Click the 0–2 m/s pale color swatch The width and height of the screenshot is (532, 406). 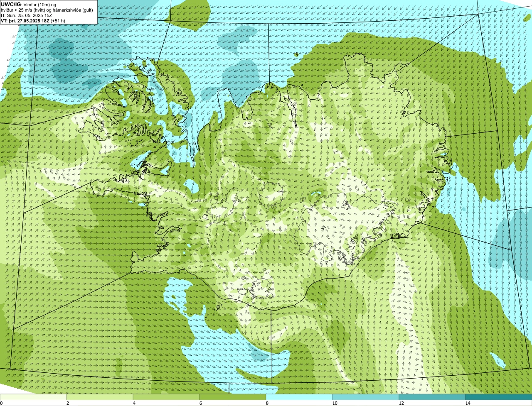point(33,397)
